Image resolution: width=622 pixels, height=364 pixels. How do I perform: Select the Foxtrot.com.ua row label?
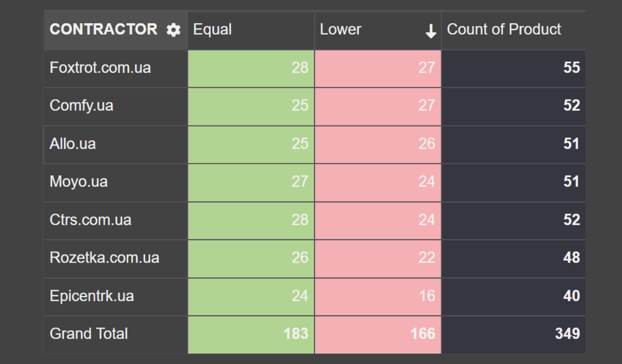click(100, 68)
